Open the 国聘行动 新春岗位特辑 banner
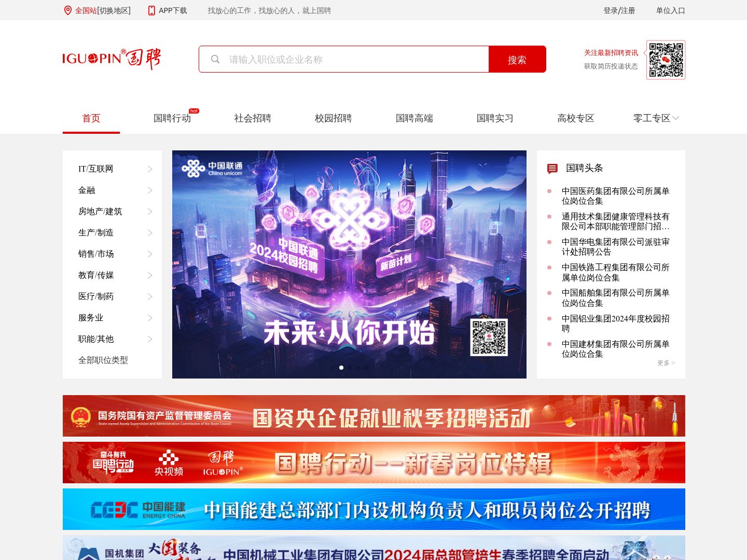The height and width of the screenshot is (560, 747). pyautogui.click(x=374, y=463)
